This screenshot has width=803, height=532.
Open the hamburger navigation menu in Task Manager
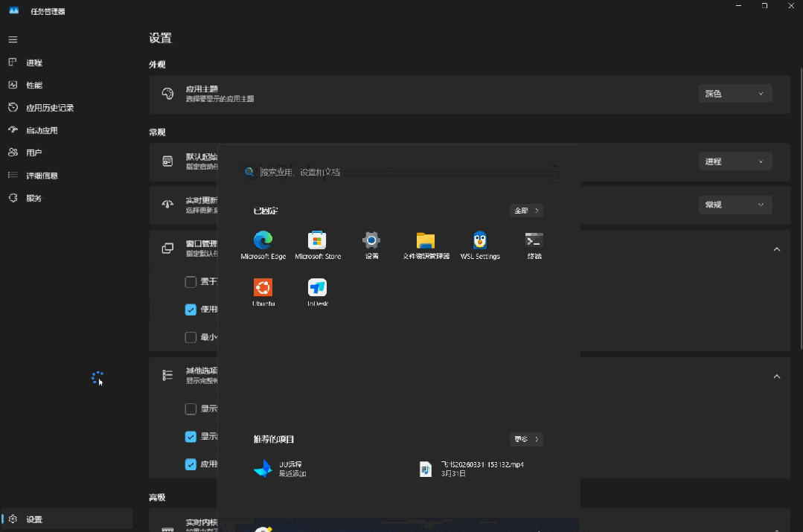[x=13, y=39]
